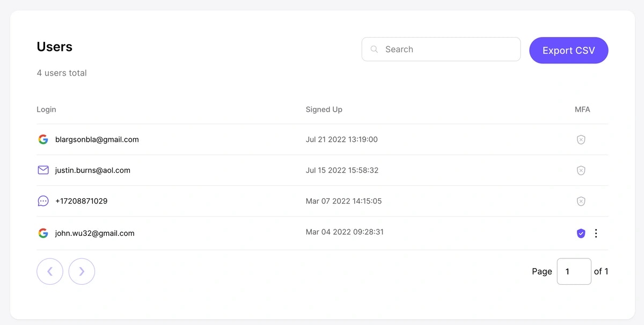Sort by the Login column header
This screenshot has width=644, height=325.
coord(46,109)
